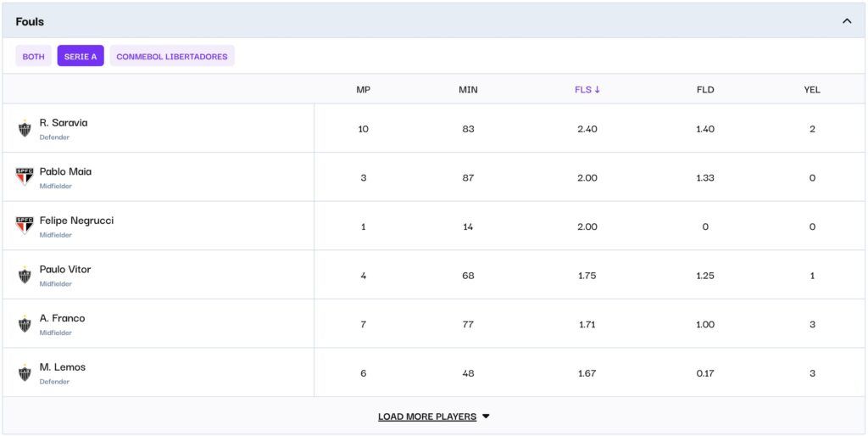Sort table by the FLS column
The height and width of the screenshot is (436, 868).
click(587, 90)
